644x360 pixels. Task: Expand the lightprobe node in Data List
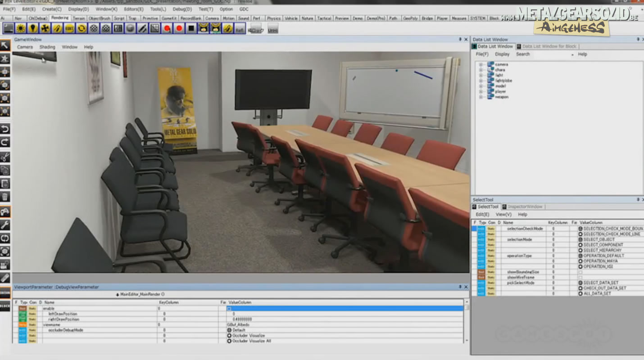tap(481, 81)
